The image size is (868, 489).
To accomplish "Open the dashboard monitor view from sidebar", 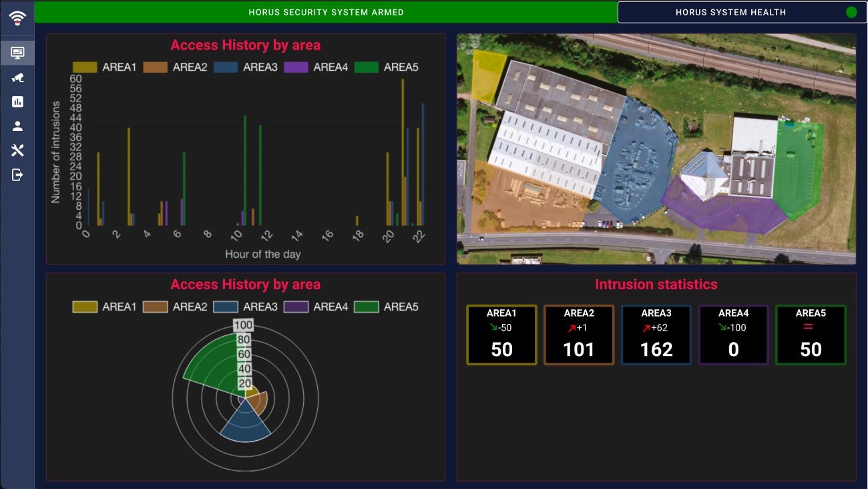I will click(18, 53).
